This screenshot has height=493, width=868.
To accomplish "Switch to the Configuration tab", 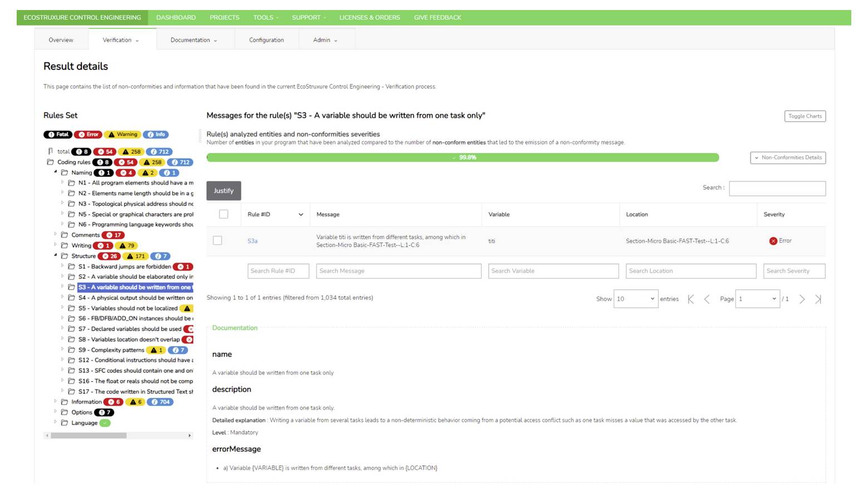I will tap(267, 40).
